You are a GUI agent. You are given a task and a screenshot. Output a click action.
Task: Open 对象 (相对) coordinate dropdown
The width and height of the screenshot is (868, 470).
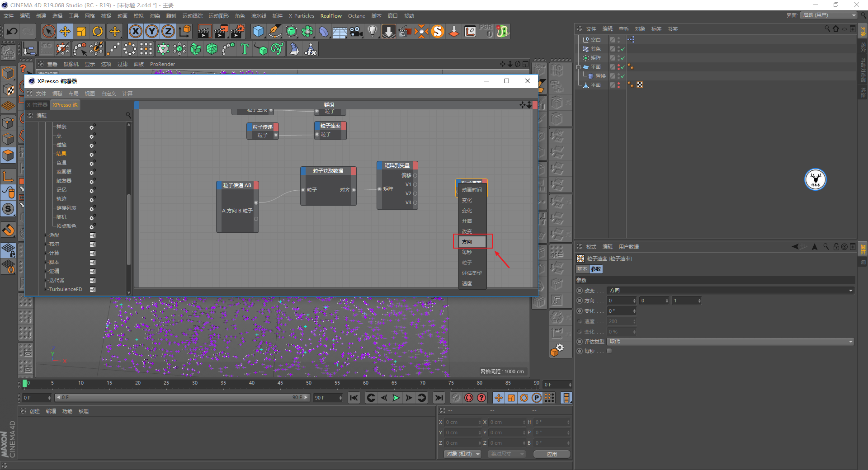pyautogui.click(x=462, y=454)
